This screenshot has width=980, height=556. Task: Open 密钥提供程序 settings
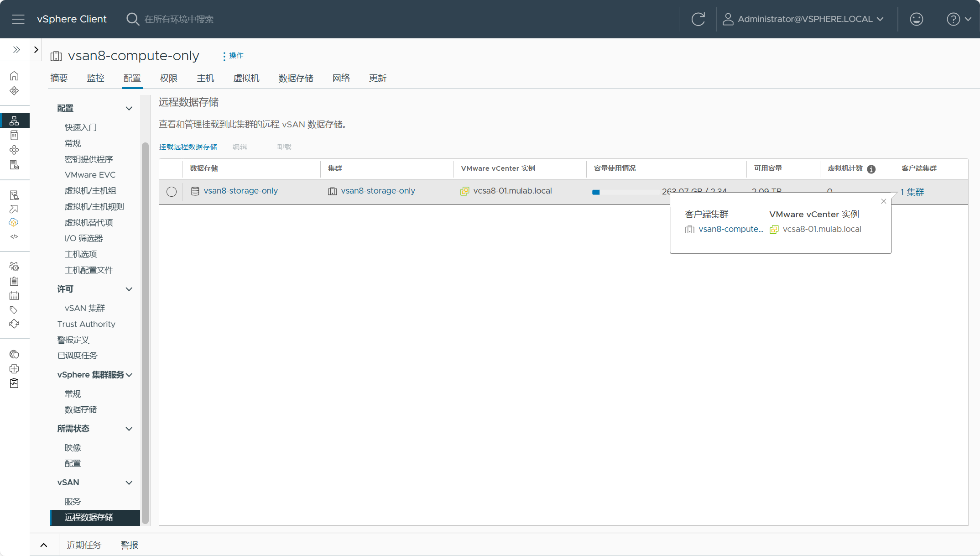pos(89,159)
